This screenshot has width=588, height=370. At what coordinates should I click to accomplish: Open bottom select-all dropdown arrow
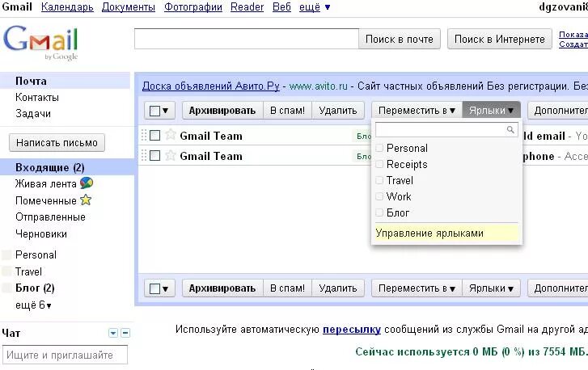click(x=165, y=288)
